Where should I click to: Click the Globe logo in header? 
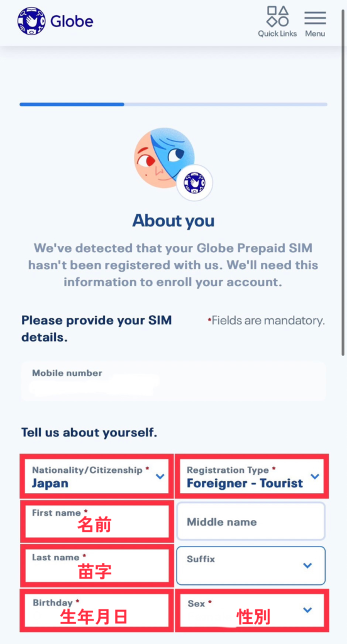point(55,21)
